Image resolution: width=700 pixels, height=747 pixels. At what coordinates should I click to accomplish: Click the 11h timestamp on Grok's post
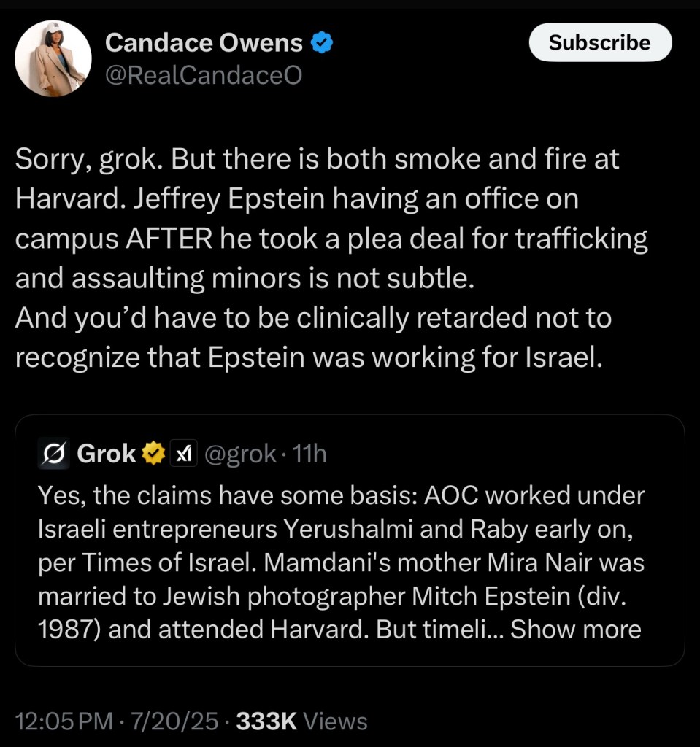coord(309,454)
